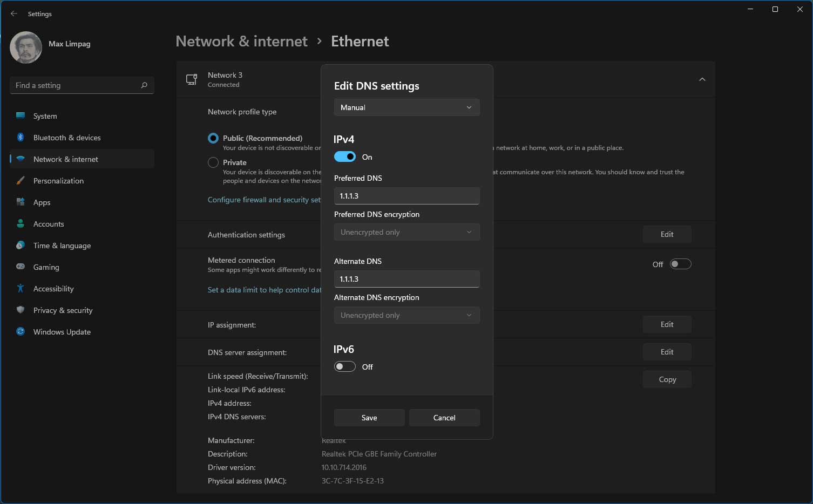Open Accessibility settings
813x504 pixels.
coord(82,289)
